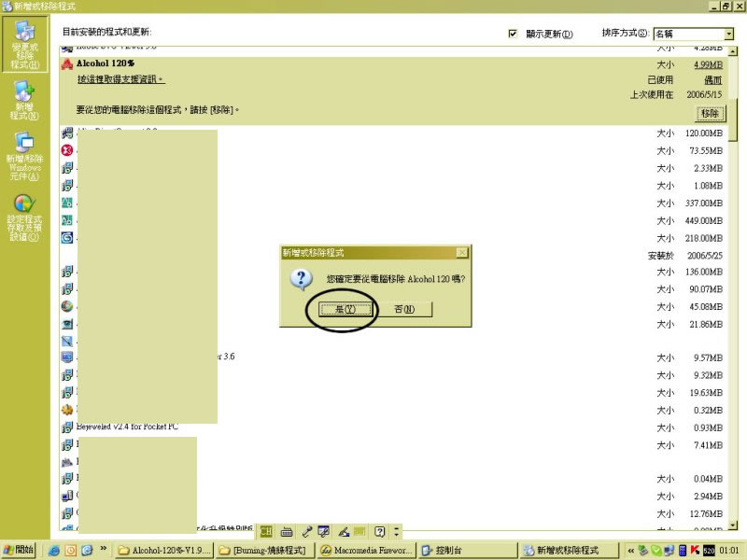The image size is (747, 560).
Task: Select 新增程式 in the sidebar
Action: [x=24, y=100]
